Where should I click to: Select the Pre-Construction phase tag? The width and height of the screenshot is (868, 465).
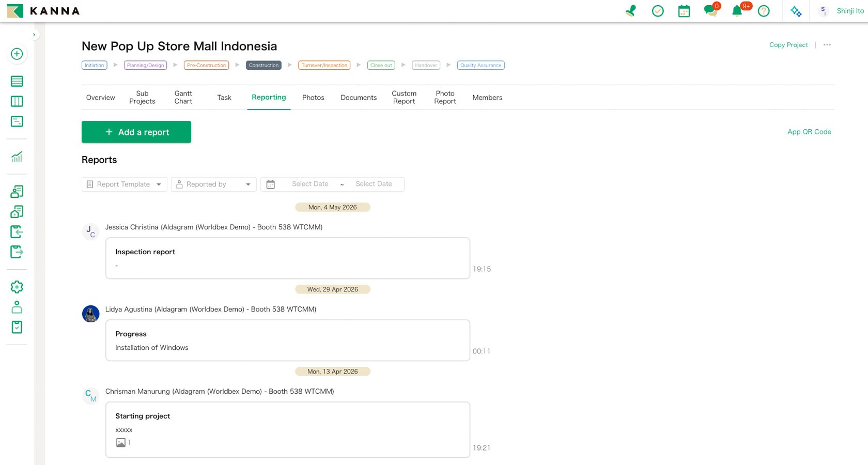tap(206, 65)
